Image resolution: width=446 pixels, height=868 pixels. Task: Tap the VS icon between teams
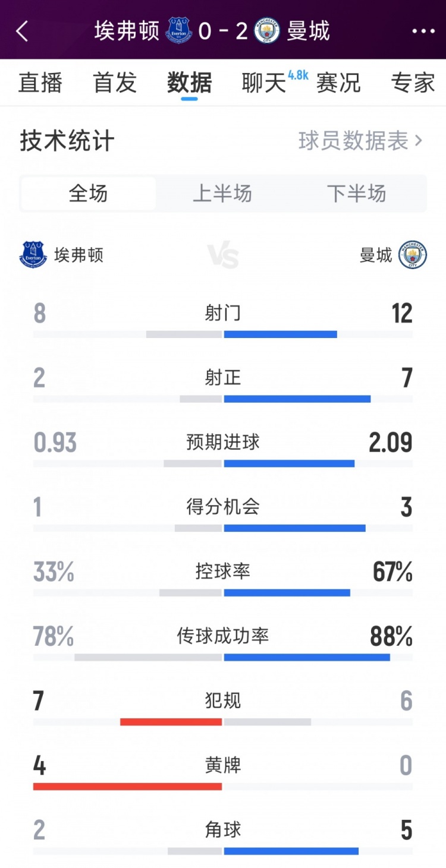[223, 256]
